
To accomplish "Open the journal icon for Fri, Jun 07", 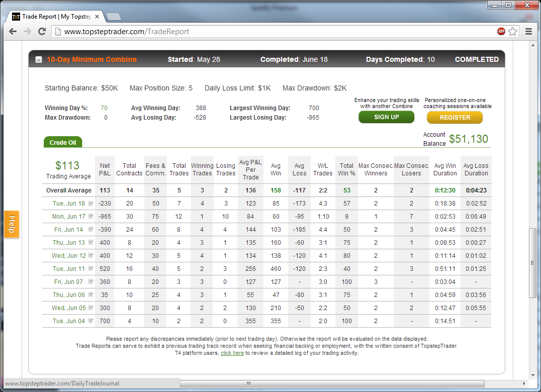I will (x=91, y=281).
